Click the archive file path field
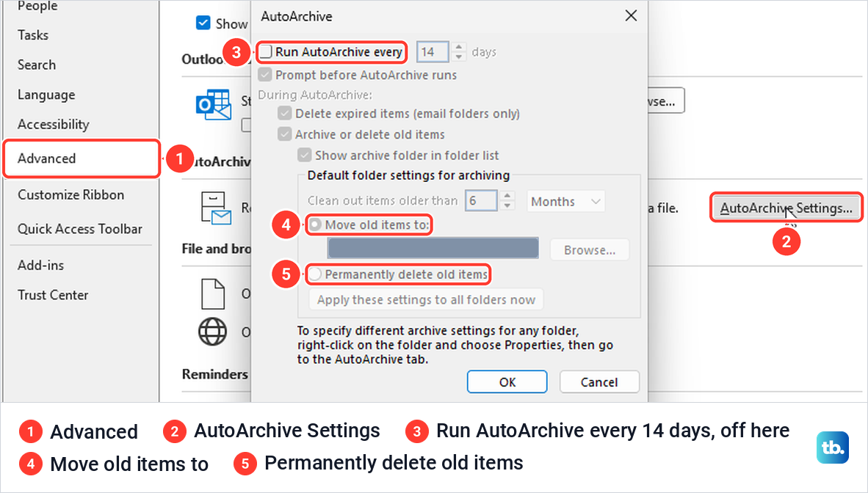 coord(433,248)
